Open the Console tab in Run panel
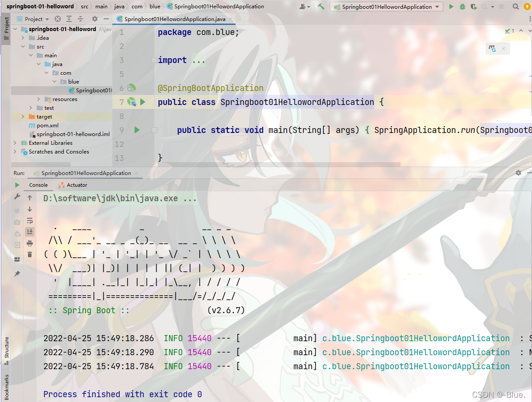 (x=38, y=185)
